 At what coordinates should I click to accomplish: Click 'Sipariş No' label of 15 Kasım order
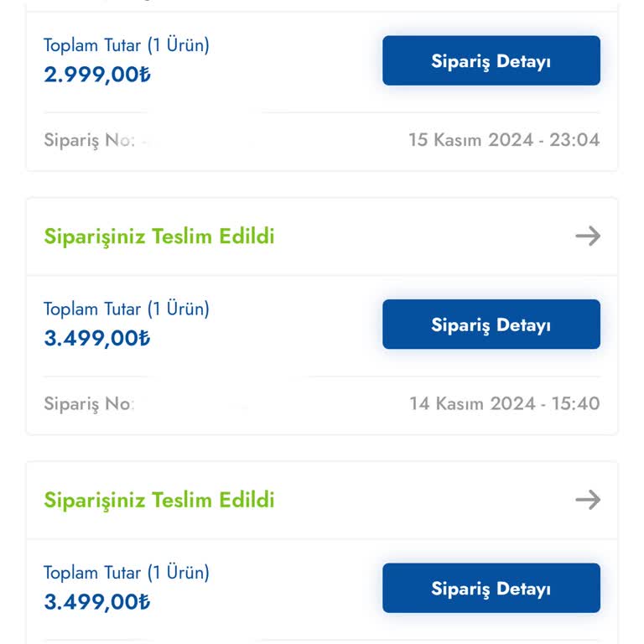coord(88,140)
